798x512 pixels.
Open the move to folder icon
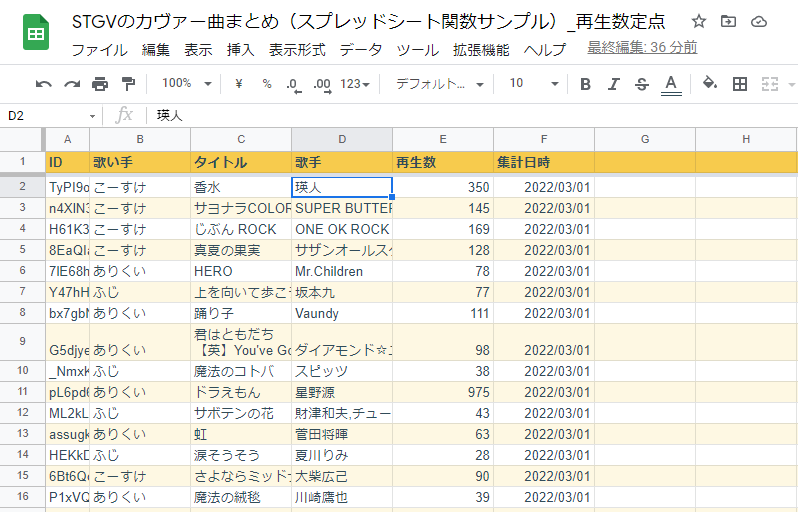(728, 22)
